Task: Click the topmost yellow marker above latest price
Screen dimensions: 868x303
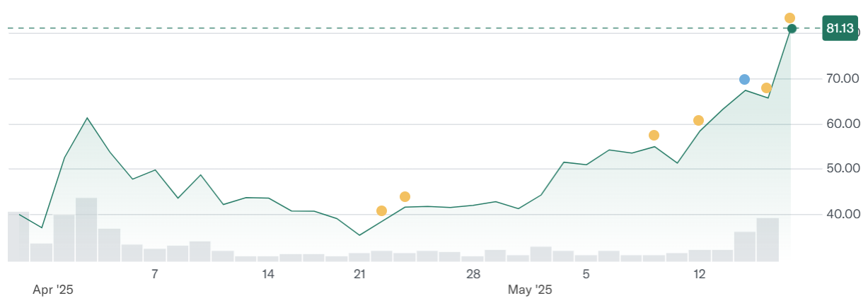Action: pyautogui.click(x=789, y=18)
